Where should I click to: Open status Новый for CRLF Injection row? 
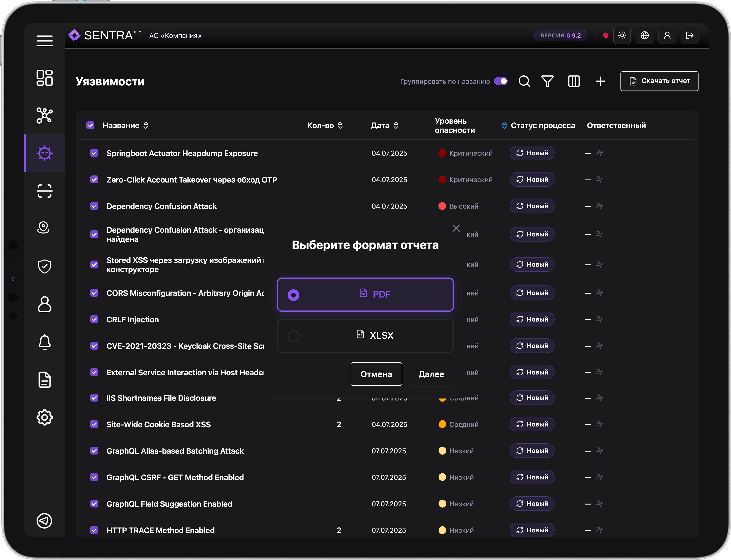532,319
